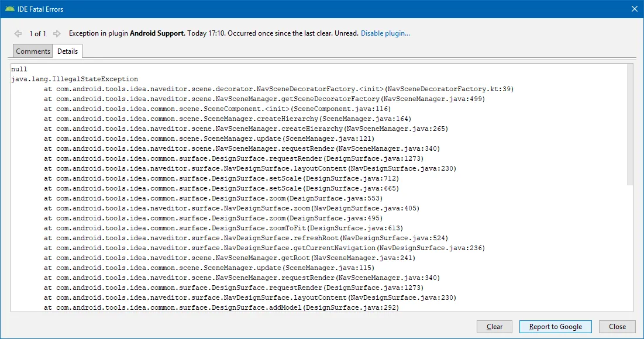Viewport: 644px width, 339px height.
Task: Click the addModel DesignSurface.java:292 line
Action: pyautogui.click(x=221, y=307)
